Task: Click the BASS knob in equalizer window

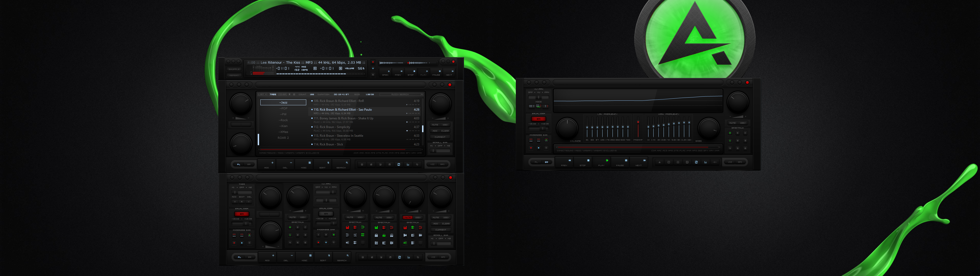Action: (x=709, y=129)
